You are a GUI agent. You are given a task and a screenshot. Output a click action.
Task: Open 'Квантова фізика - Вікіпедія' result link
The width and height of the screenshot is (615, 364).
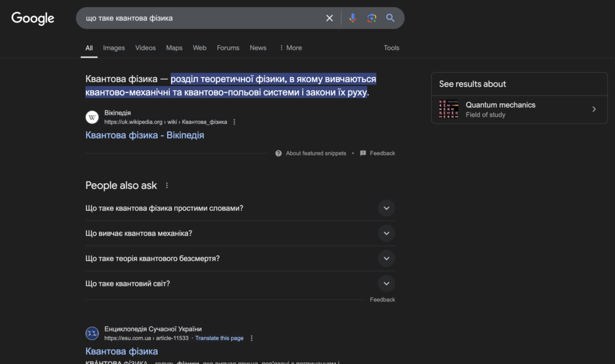(145, 135)
